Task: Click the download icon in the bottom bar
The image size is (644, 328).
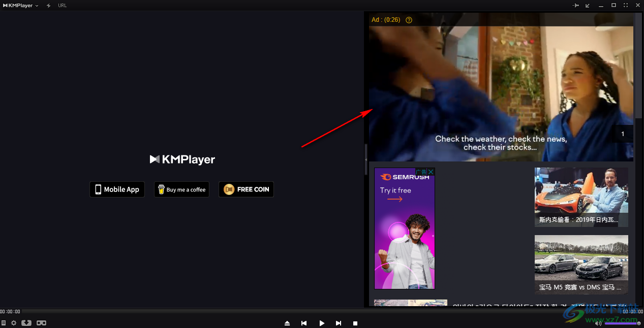Action: tap(26, 323)
